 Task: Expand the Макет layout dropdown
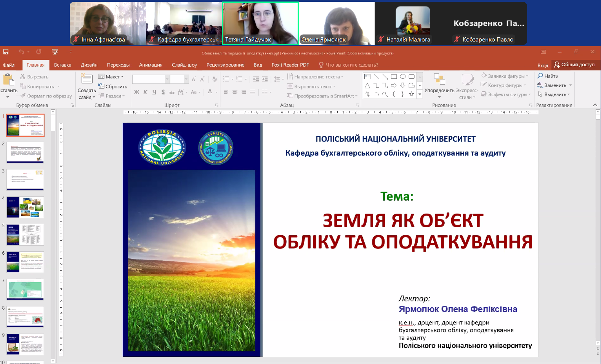(111, 77)
